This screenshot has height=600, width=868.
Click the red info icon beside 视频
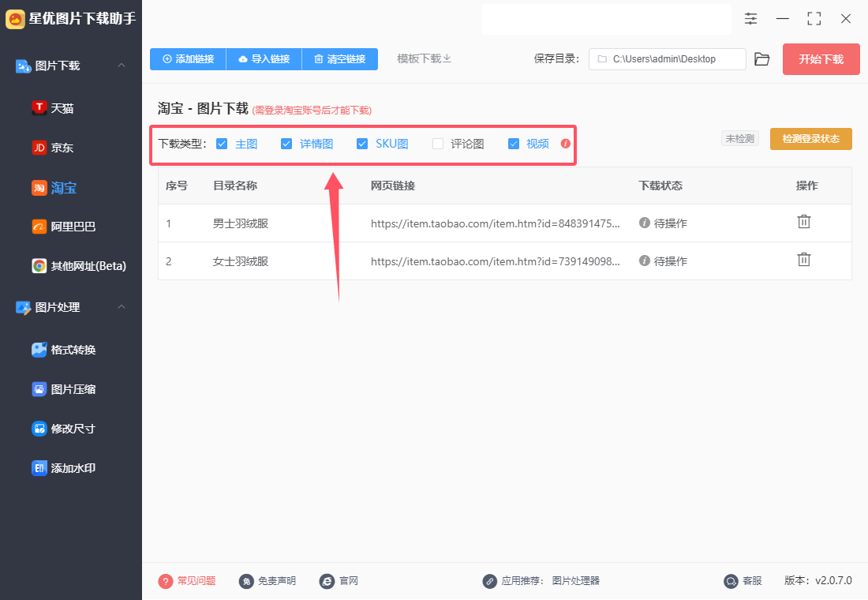click(x=565, y=144)
